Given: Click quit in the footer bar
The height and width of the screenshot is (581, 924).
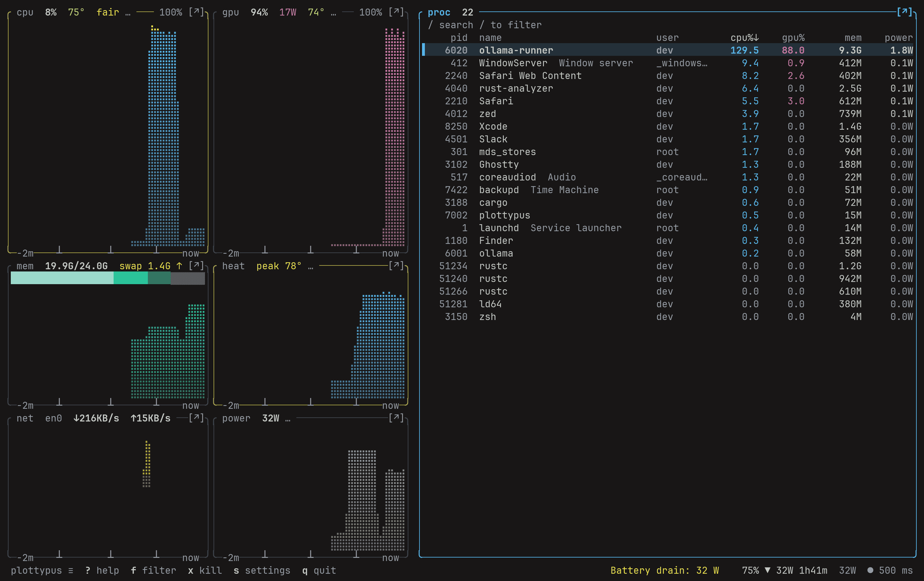Looking at the screenshot, I should tap(319, 570).
